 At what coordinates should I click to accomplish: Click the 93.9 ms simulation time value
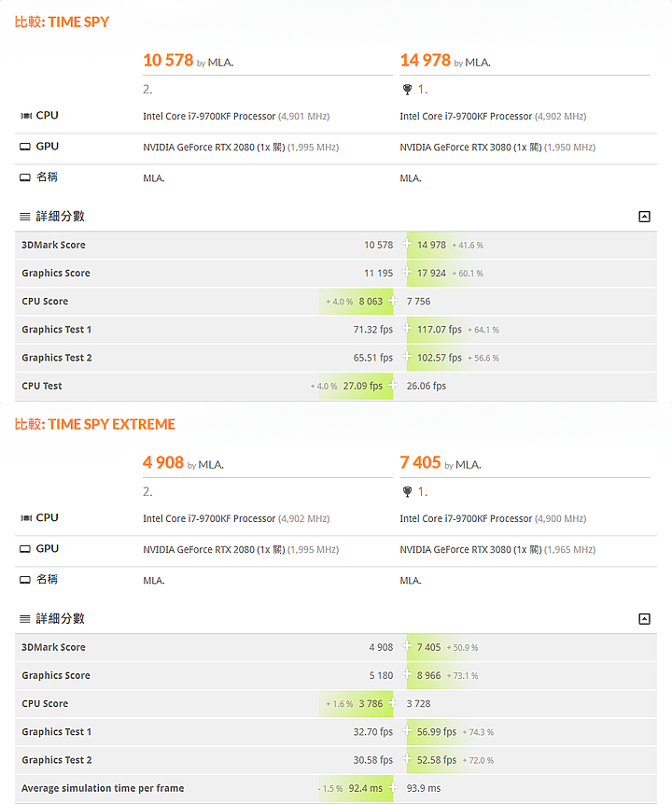(x=424, y=789)
